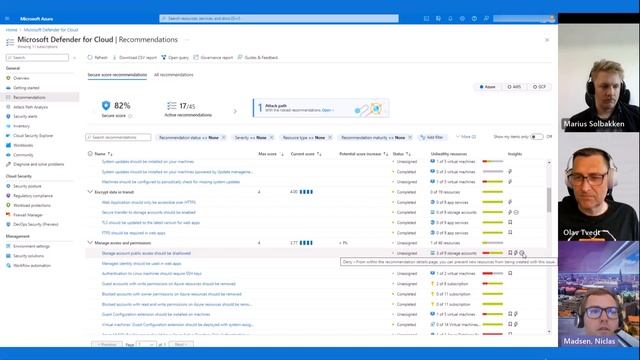Open Community in sidebar
The height and width of the screenshot is (360, 640).
point(23,155)
